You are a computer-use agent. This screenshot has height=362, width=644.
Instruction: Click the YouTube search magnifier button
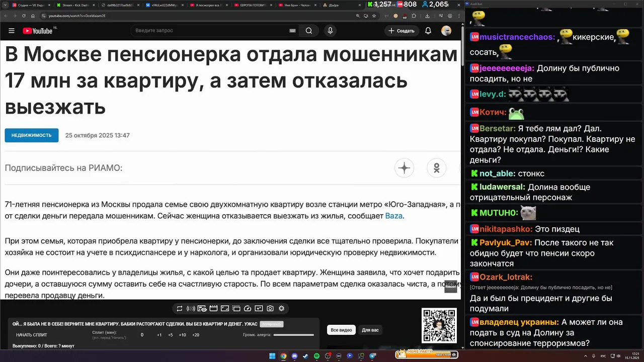click(x=309, y=31)
